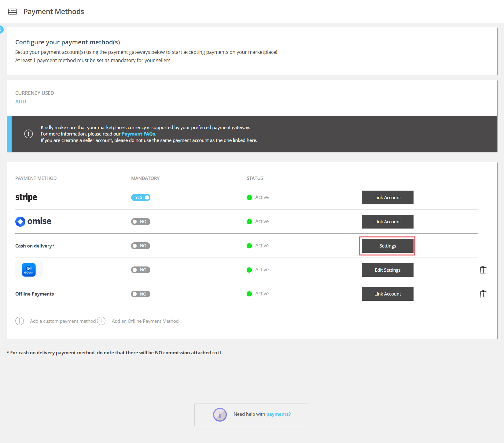Click the exclamation info icon in the dark notice
The image size is (504, 443).
click(28, 134)
